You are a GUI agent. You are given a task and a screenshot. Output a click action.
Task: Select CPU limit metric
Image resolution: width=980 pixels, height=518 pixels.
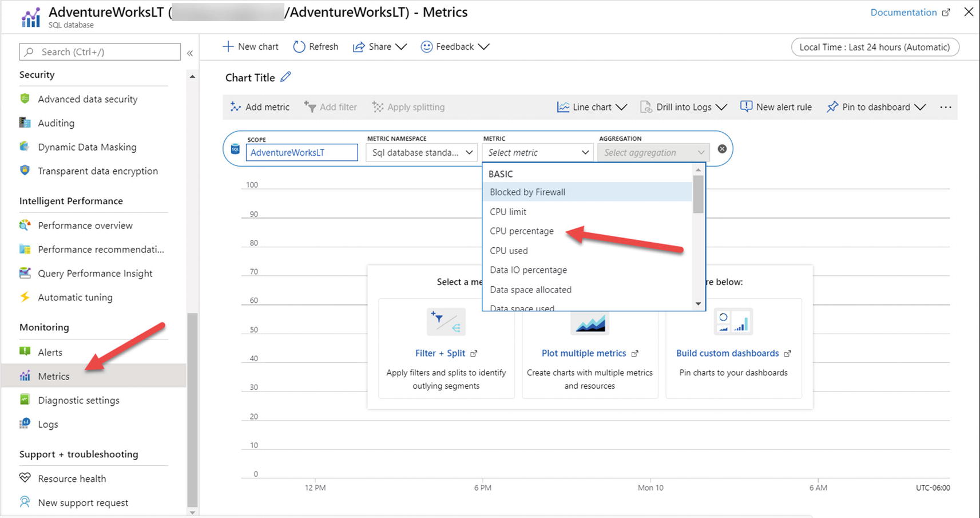tap(588, 212)
